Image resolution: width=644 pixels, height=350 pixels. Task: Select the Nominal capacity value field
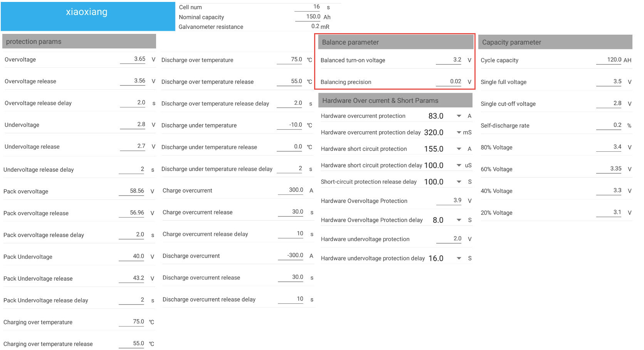point(308,17)
